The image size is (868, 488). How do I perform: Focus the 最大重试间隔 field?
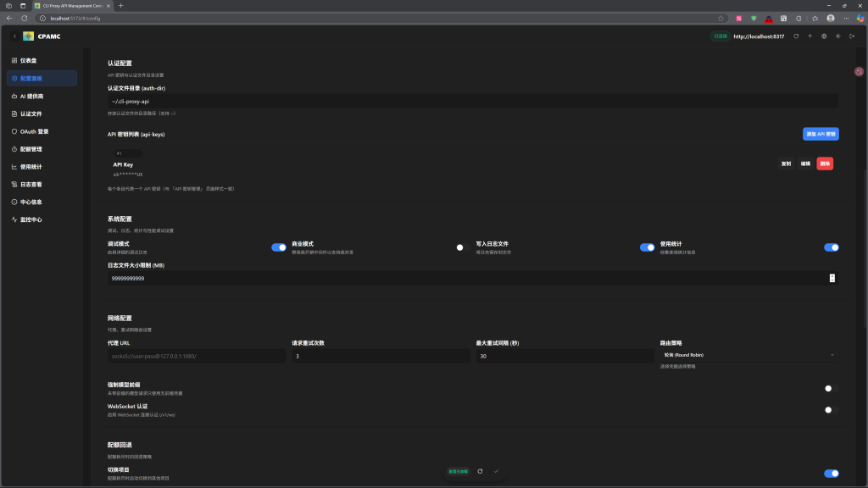tap(565, 356)
